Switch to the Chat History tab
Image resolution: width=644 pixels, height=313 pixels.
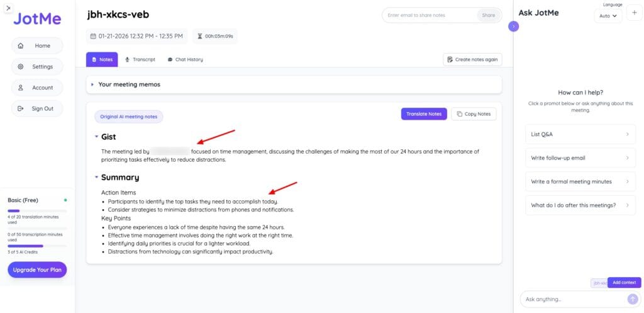(x=186, y=59)
